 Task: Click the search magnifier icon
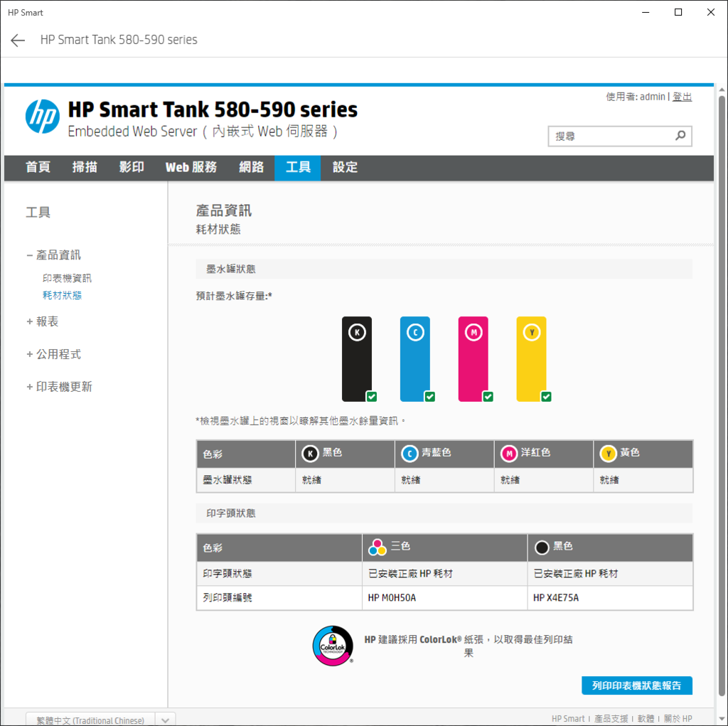click(680, 136)
